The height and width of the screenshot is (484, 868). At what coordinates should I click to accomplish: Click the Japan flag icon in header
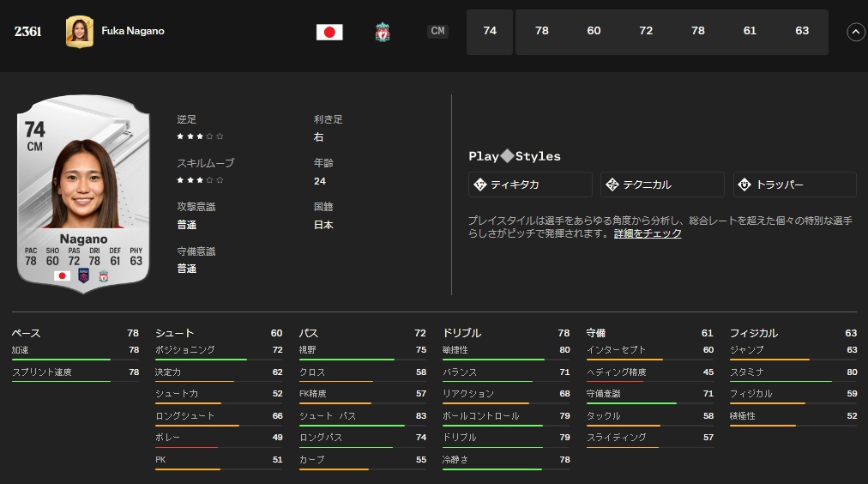[x=329, y=32]
